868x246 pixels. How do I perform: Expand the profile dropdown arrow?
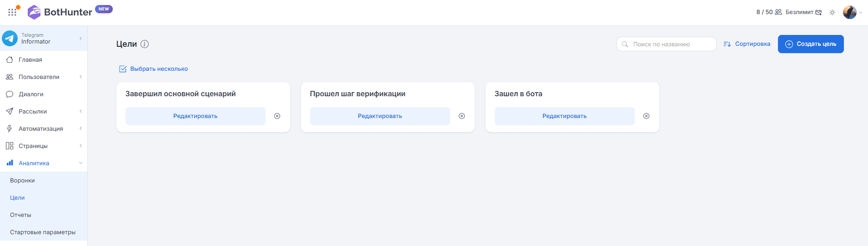(861, 12)
